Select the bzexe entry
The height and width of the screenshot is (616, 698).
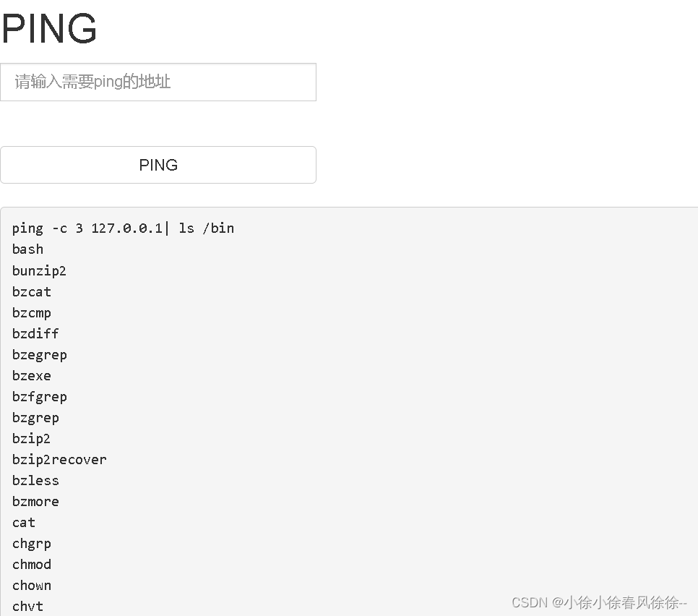(x=31, y=375)
